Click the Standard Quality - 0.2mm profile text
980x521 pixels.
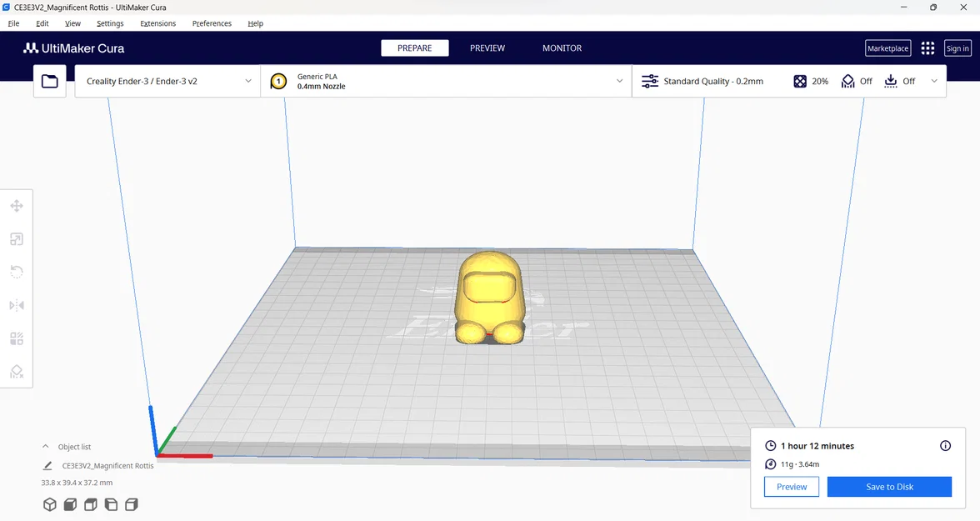coord(713,82)
